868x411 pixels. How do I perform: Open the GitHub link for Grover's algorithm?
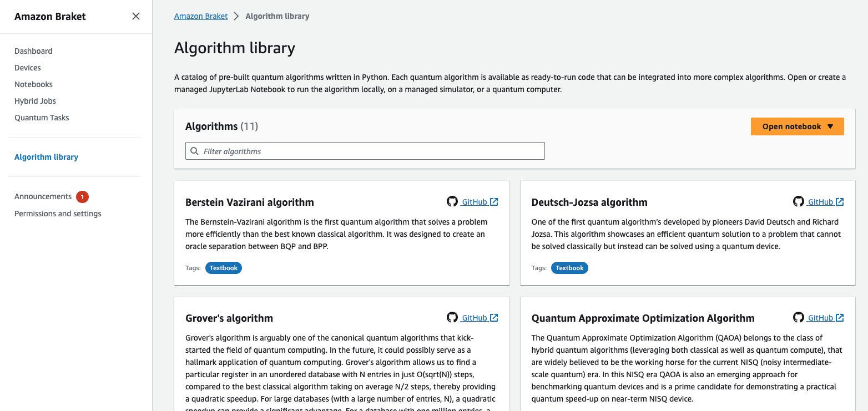tap(476, 317)
